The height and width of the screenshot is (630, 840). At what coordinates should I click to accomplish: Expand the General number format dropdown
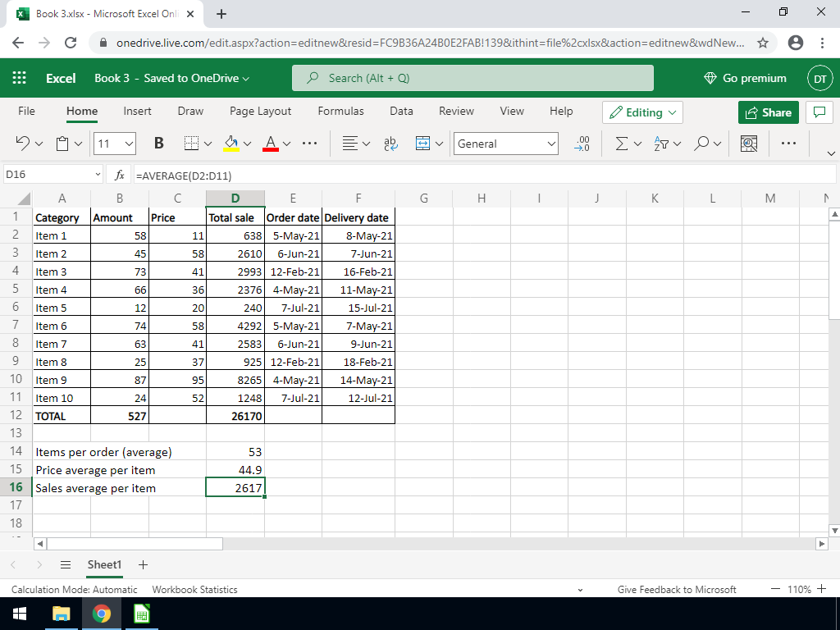point(551,144)
